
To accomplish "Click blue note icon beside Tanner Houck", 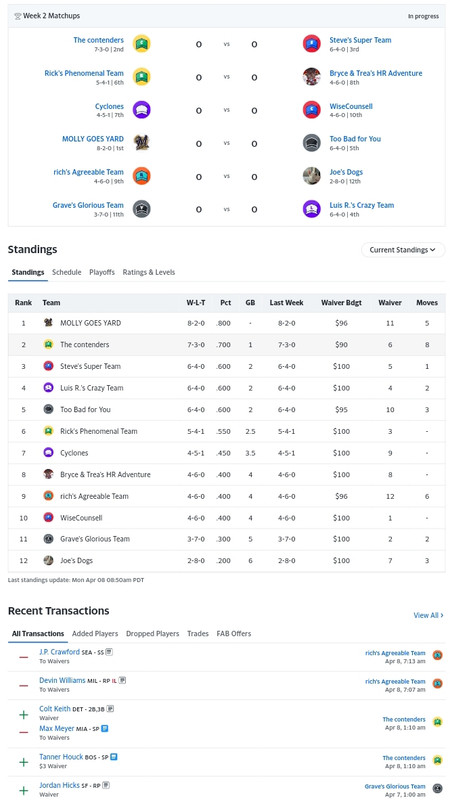I will 114,757.
